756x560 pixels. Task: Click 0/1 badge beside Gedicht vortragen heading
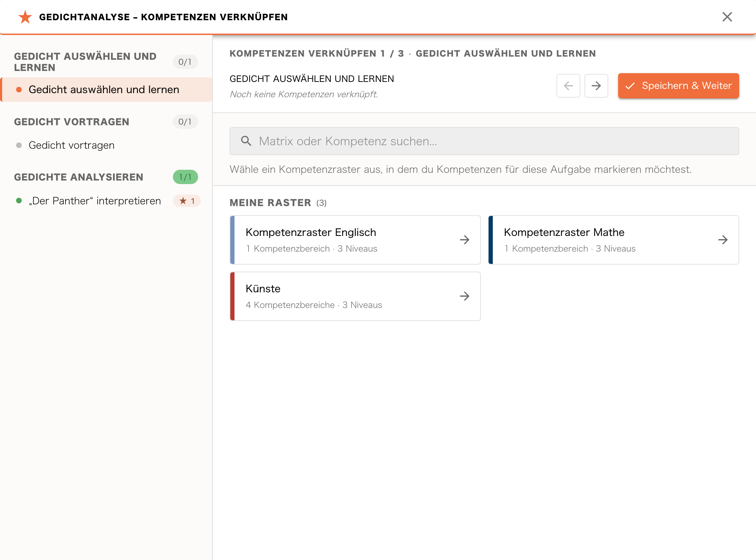pos(185,122)
